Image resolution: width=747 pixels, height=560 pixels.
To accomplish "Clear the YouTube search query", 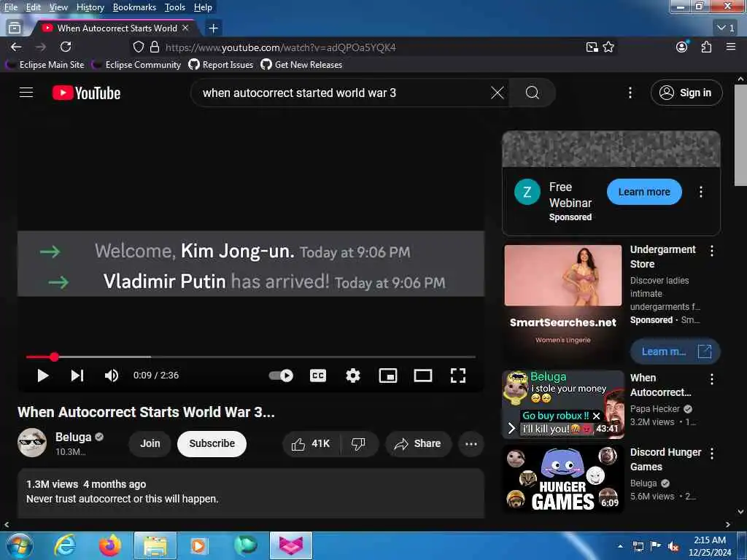I will (497, 93).
